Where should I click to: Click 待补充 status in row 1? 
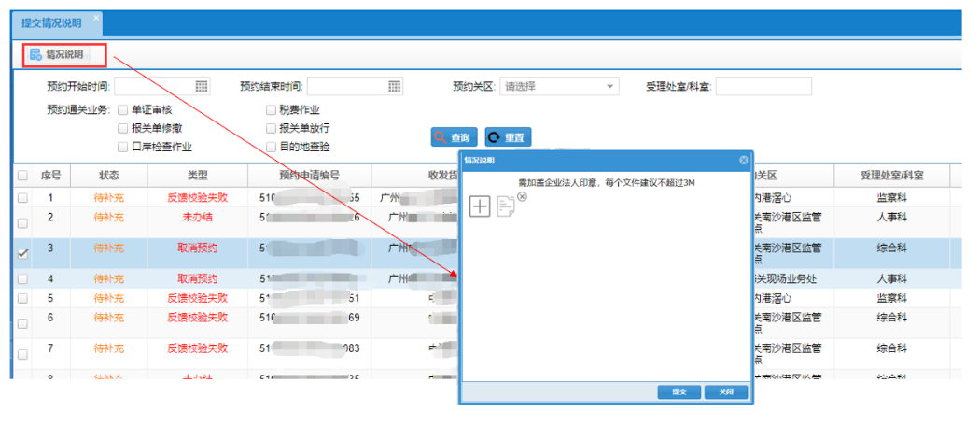click(x=109, y=198)
